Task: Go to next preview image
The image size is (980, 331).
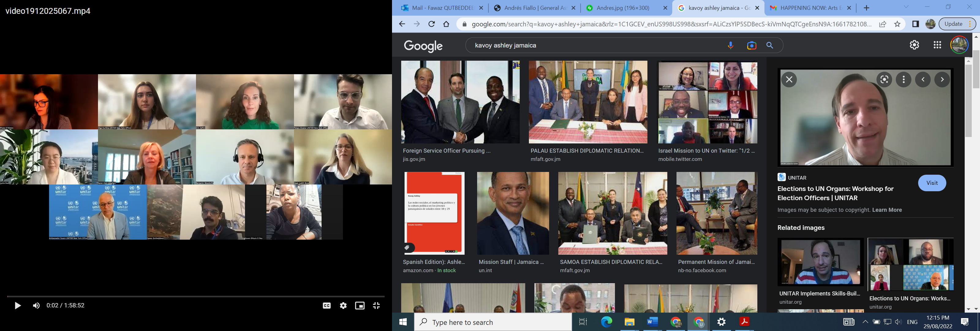Action: tap(942, 80)
